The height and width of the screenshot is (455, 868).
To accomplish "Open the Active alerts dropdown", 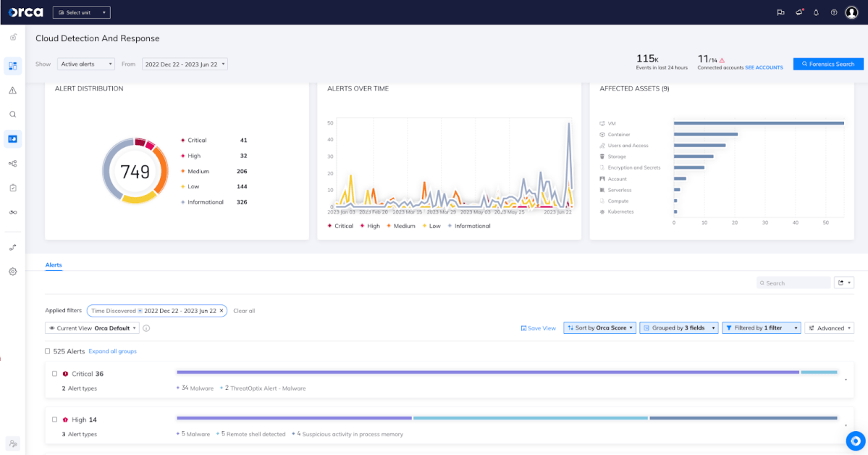I will coord(86,64).
